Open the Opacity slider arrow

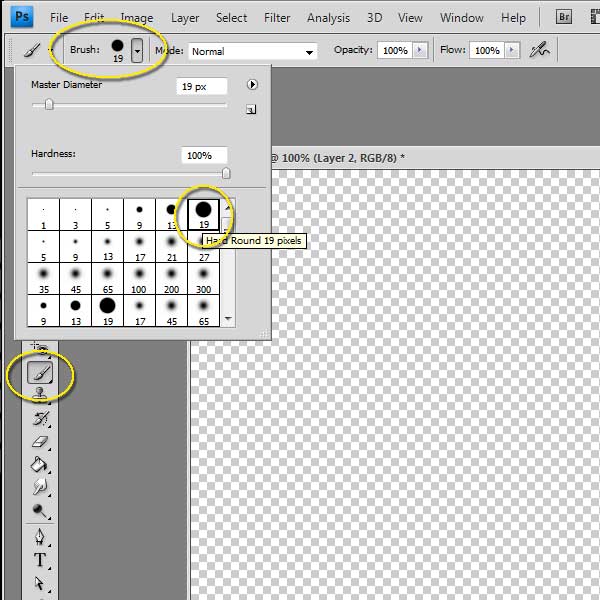420,50
